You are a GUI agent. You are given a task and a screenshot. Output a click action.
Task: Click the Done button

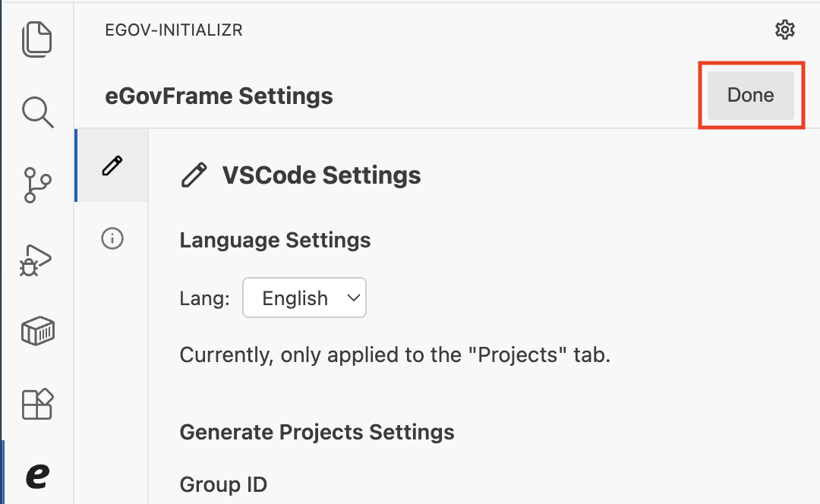click(x=750, y=95)
